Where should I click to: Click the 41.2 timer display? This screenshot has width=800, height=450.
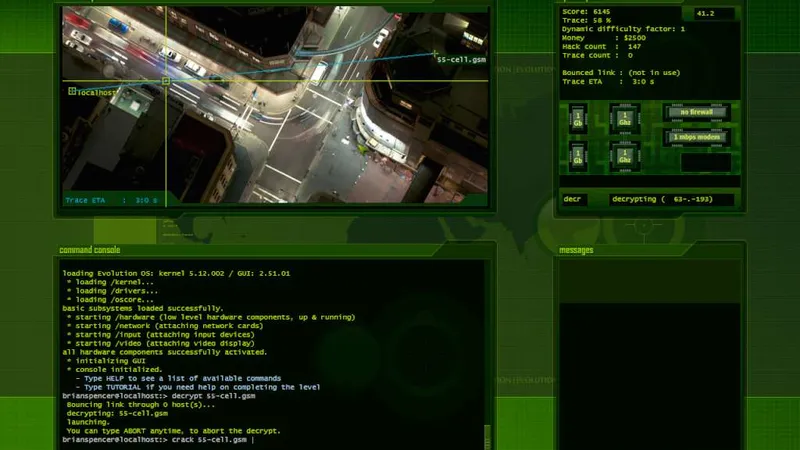tap(705, 14)
